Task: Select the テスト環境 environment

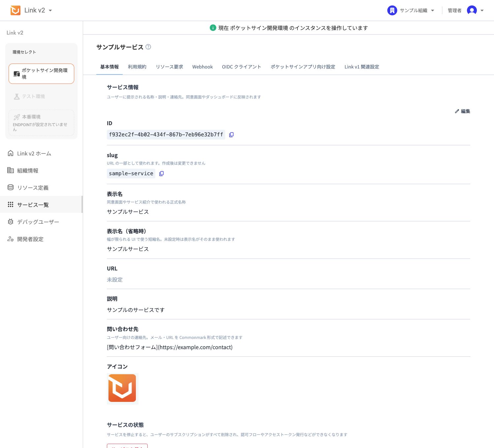Action: point(41,97)
